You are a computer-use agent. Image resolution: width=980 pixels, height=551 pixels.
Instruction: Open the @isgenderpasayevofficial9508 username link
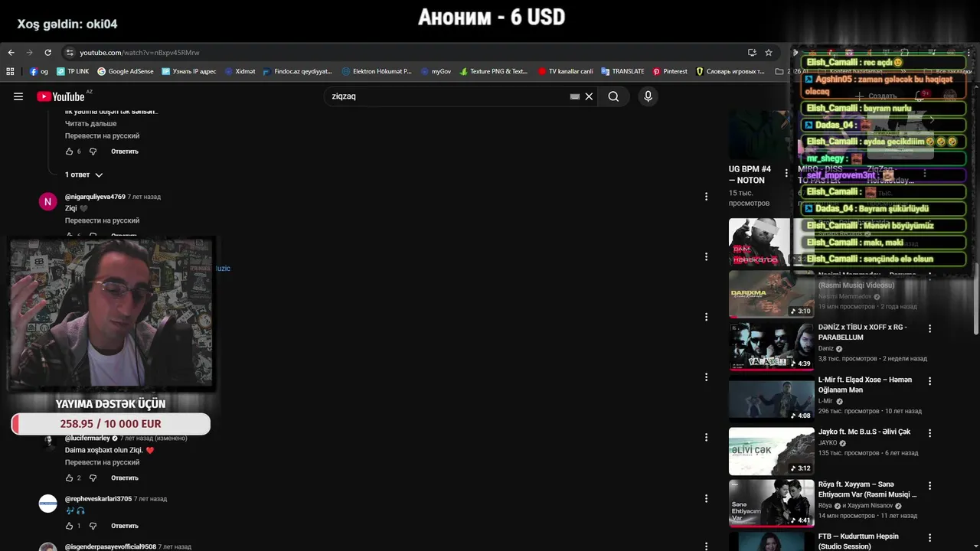(x=110, y=546)
